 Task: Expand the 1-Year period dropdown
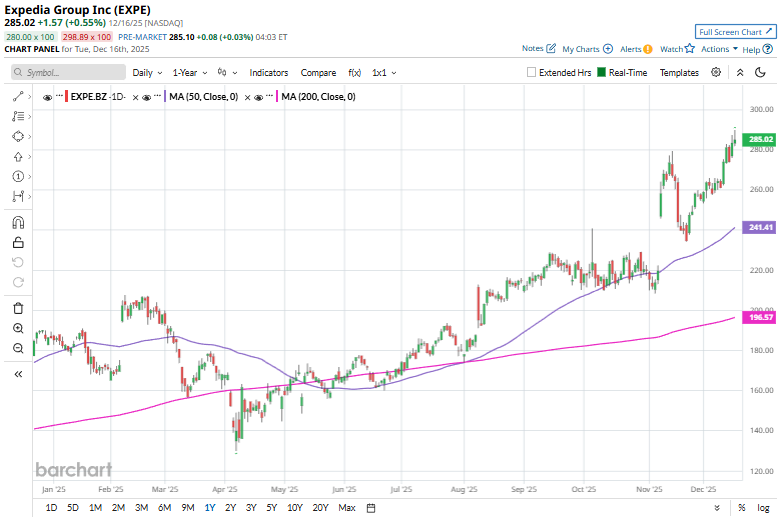coord(188,73)
